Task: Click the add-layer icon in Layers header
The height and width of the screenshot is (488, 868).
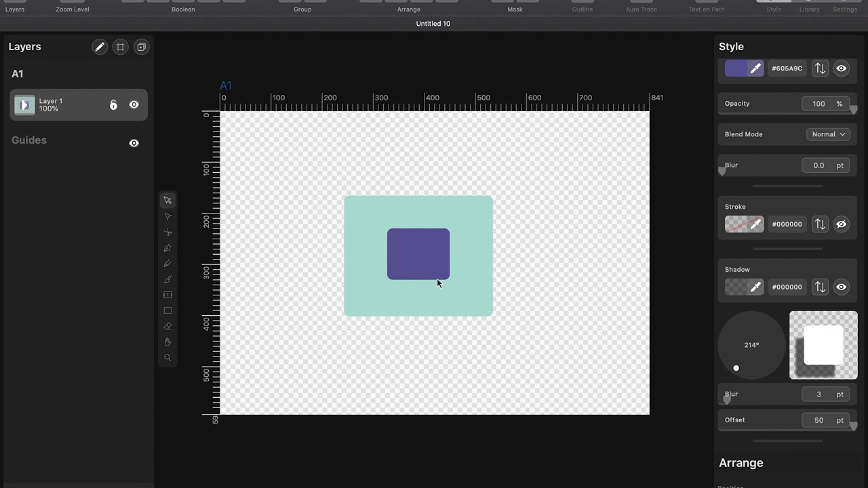Action: [x=141, y=47]
